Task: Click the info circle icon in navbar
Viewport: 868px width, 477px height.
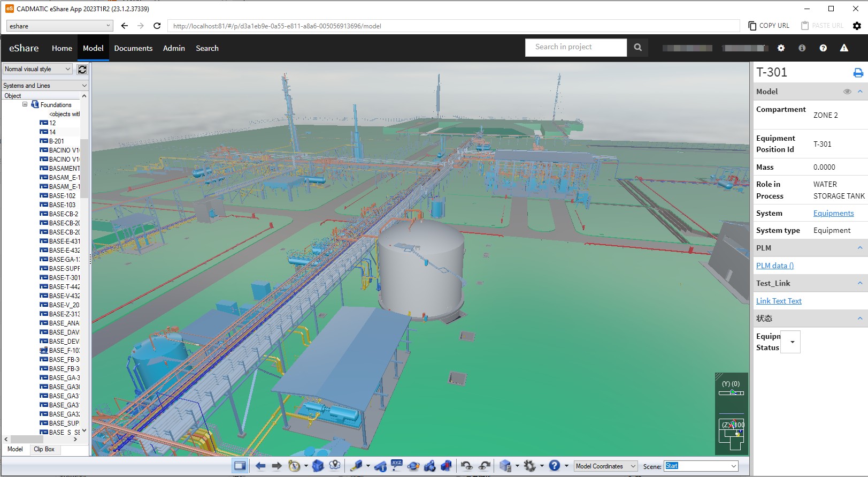Action: (x=802, y=48)
